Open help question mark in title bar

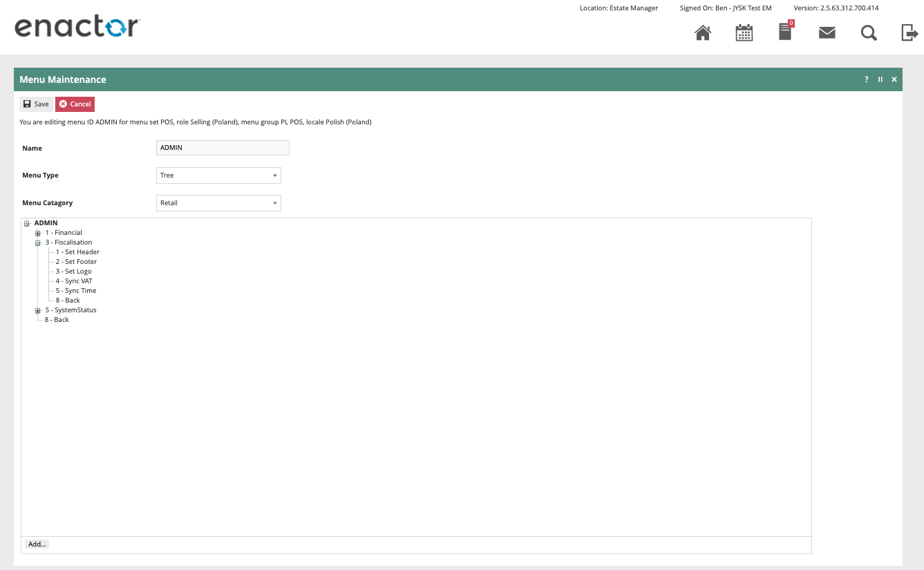(867, 79)
